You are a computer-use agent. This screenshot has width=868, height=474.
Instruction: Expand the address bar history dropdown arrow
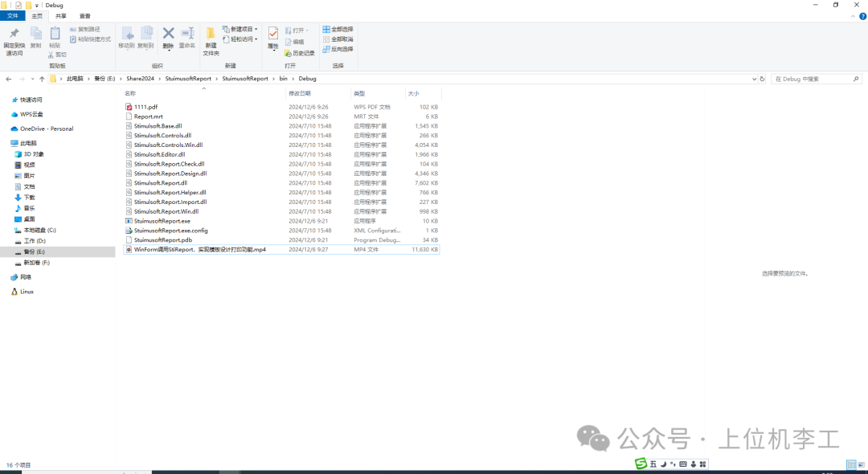click(752, 79)
